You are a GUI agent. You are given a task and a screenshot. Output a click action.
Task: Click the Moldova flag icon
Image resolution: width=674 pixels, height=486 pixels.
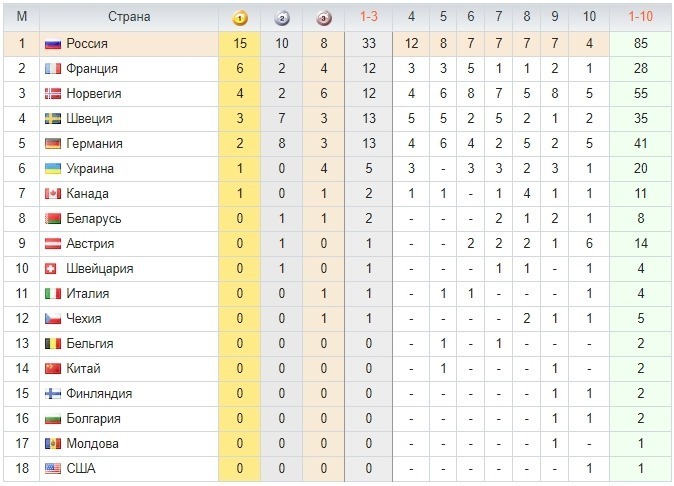click(x=53, y=444)
